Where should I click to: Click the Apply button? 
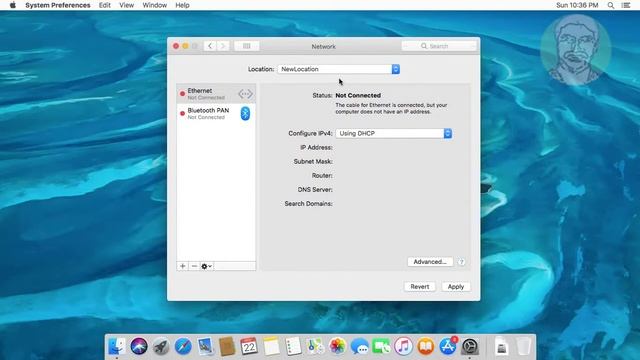456,287
